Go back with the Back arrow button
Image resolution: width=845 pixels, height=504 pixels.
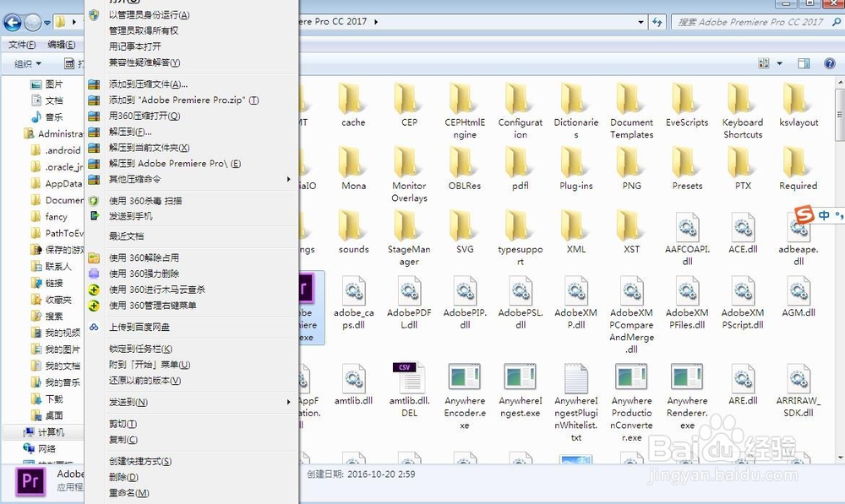(x=13, y=22)
